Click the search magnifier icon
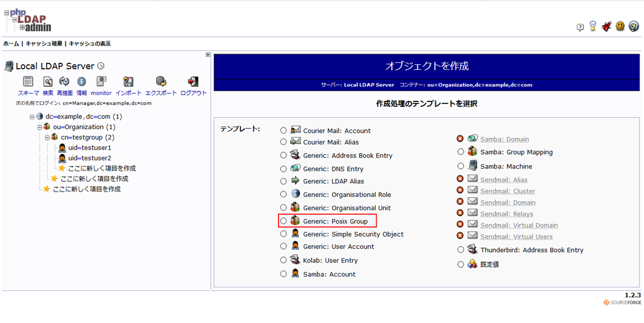The width and height of the screenshot is (644, 323). point(48,82)
